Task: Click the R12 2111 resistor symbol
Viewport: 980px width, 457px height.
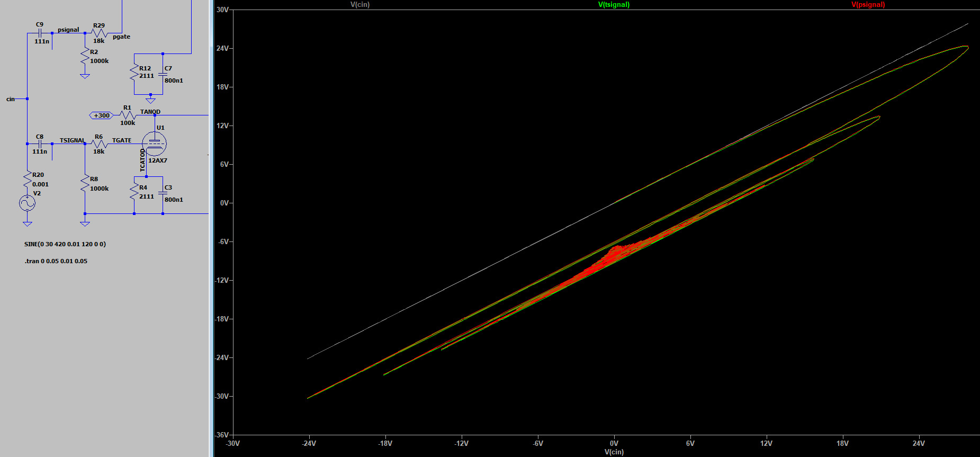Action: tap(134, 72)
